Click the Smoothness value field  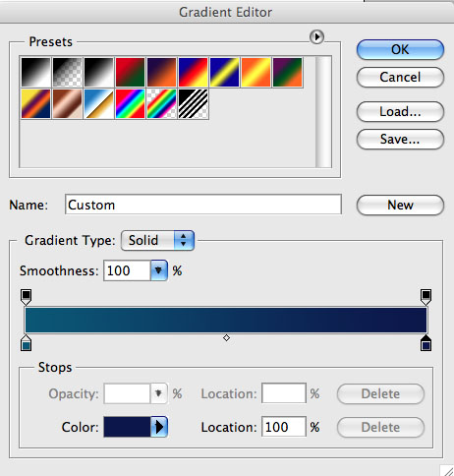[127, 270]
